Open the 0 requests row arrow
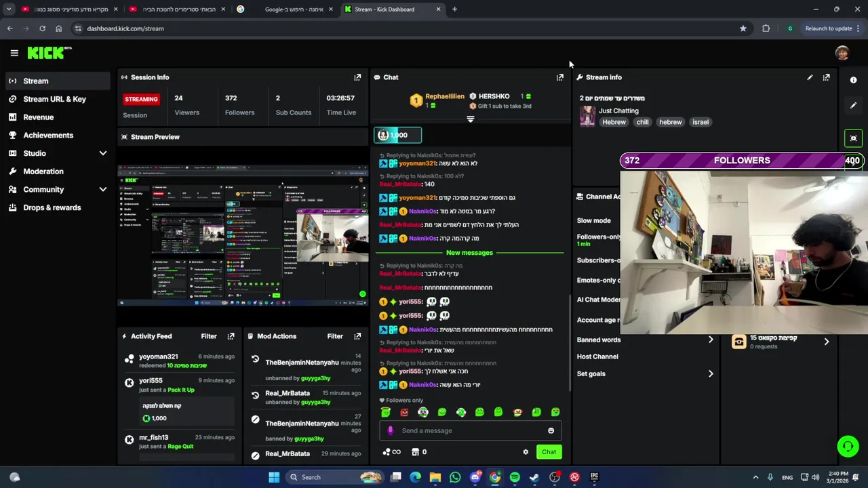The width and height of the screenshot is (868, 488). coord(826,342)
